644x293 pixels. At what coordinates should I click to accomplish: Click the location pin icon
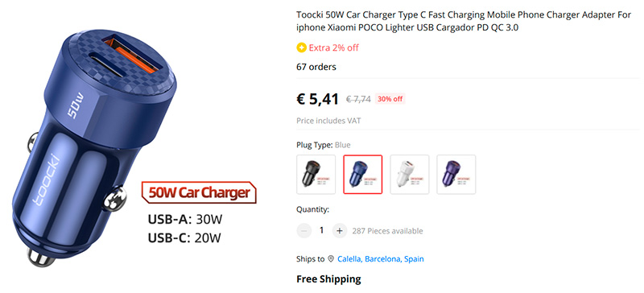point(331,259)
